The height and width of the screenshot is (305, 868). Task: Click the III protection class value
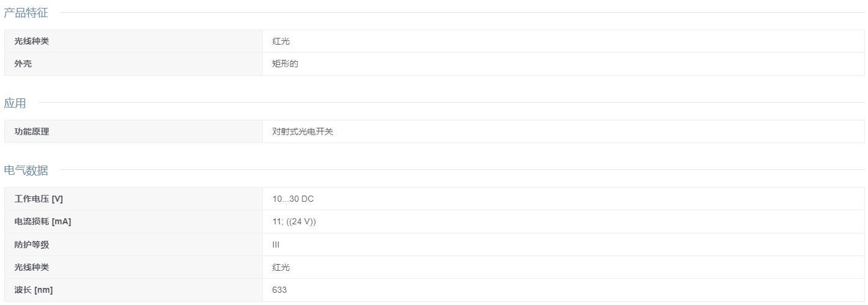[x=276, y=244]
